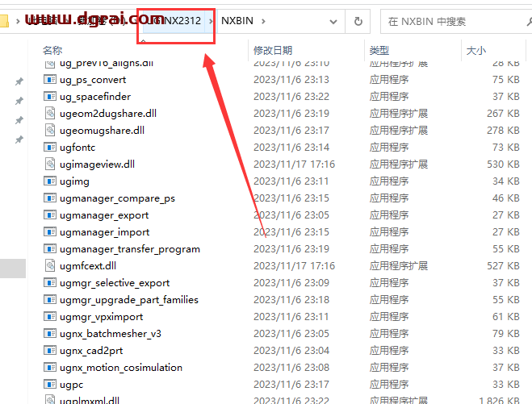Click the ugimg application icon
Image resolution: width=532 pixels, height=404 pixels.
[50, 181]
